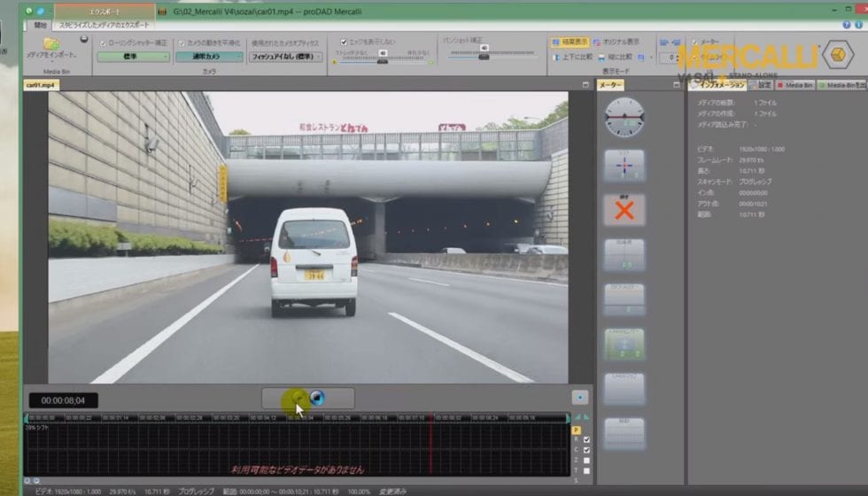
Task: Click the teal in-point marker at timeline start
Action: [26, 418]
